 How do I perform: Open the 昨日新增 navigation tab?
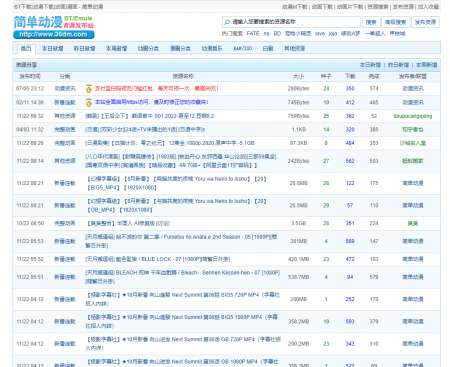[84, 48]
